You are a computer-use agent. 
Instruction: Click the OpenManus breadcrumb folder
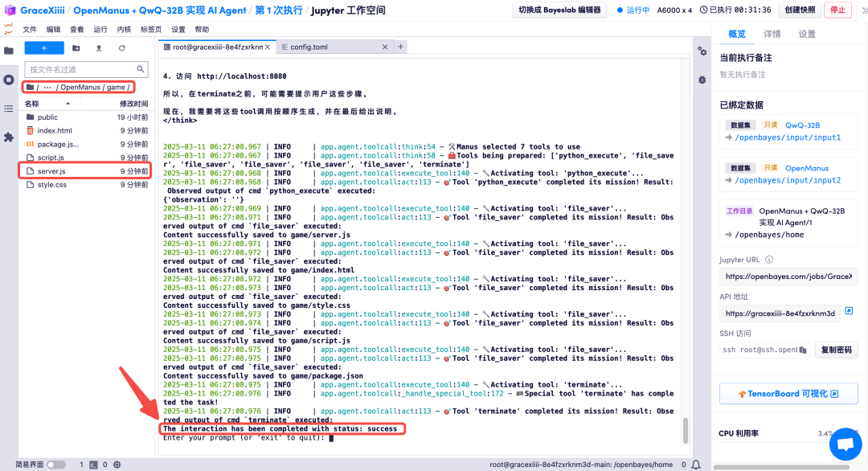80,87
